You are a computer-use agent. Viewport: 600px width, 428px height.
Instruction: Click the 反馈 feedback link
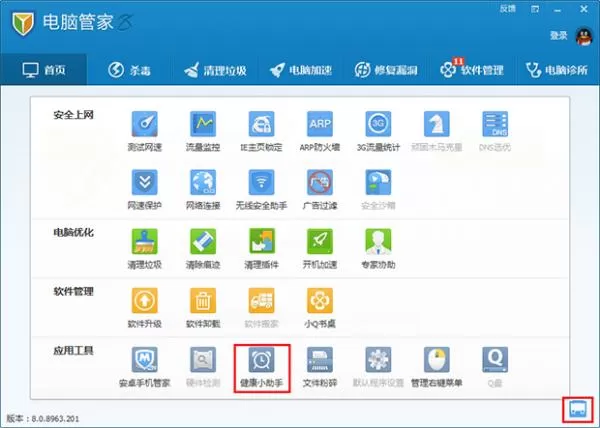click(x=508, y=8)
